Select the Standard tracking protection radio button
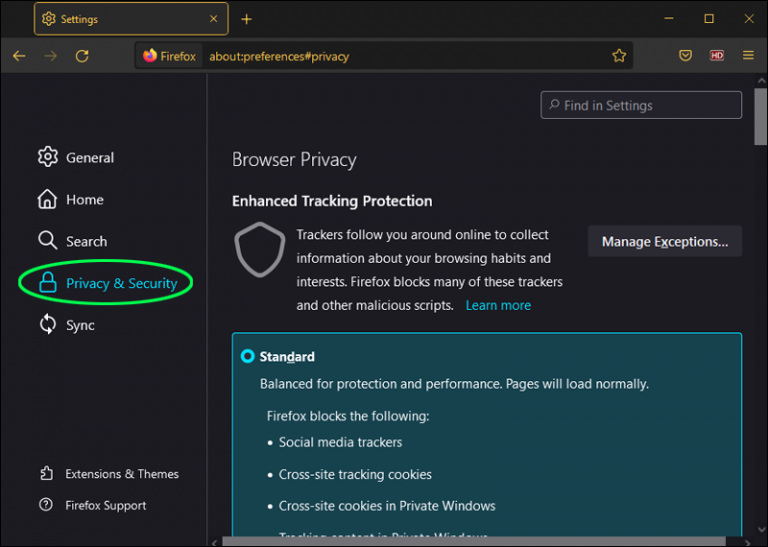The width and height of the screenshot is (768, 547). point(247,356)
